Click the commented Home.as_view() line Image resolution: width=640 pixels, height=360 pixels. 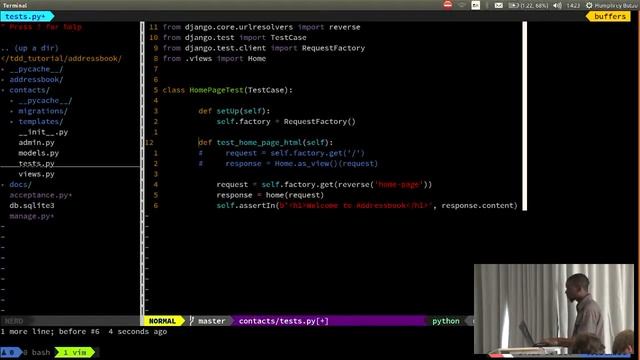point(288,163)
